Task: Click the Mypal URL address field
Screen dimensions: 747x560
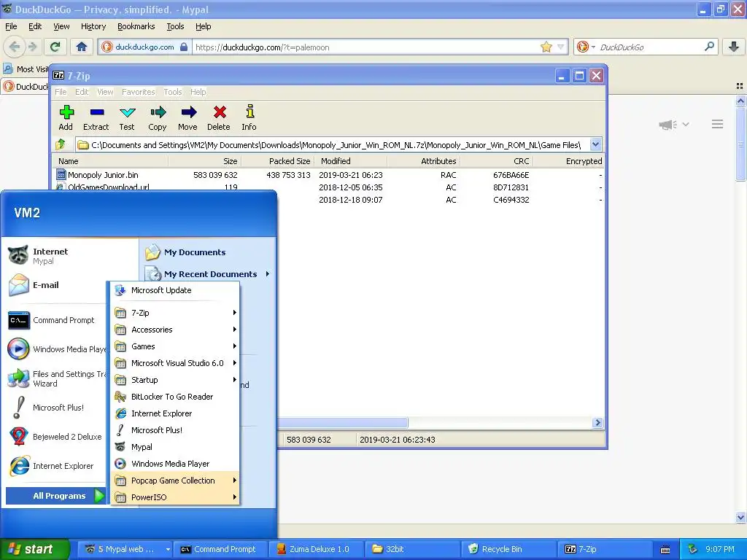Action: click(x=365, y=47)
